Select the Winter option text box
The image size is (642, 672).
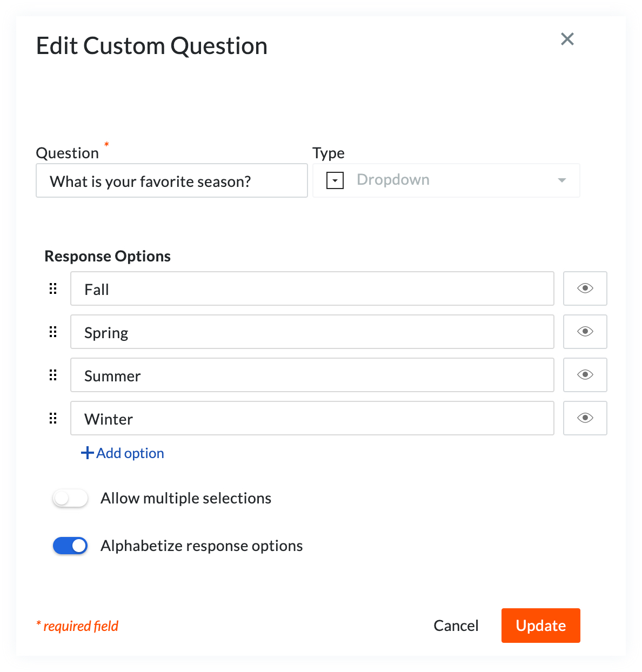click(312, 418)
